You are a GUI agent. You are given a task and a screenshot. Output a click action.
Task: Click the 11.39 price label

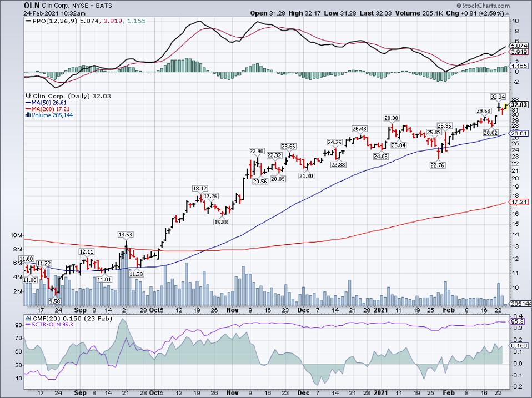click(136, 274)
